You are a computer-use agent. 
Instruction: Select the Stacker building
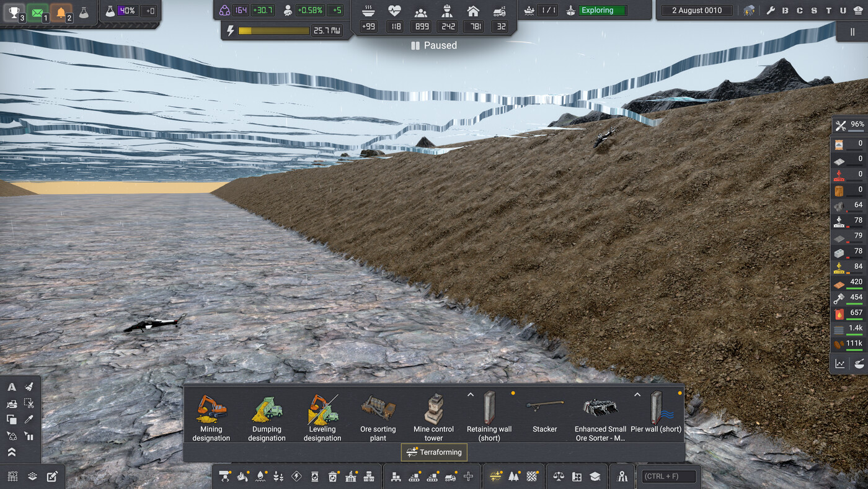(545, 417)
